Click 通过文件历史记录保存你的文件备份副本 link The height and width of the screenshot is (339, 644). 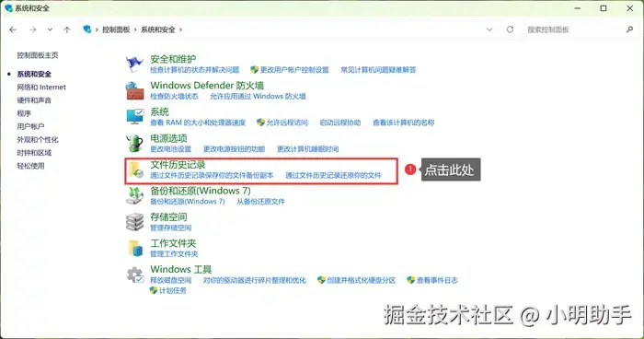pyautogui.click(x=212, y=175)
